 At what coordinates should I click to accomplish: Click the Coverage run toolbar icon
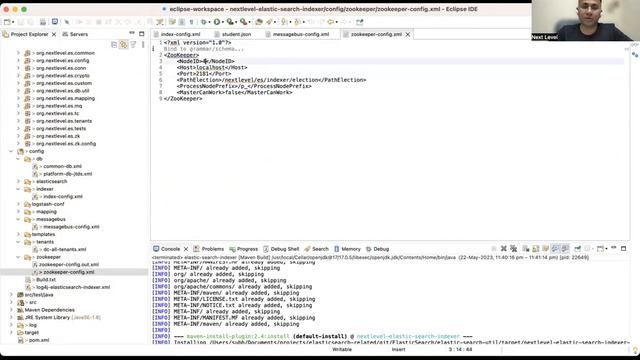(230, 22)
